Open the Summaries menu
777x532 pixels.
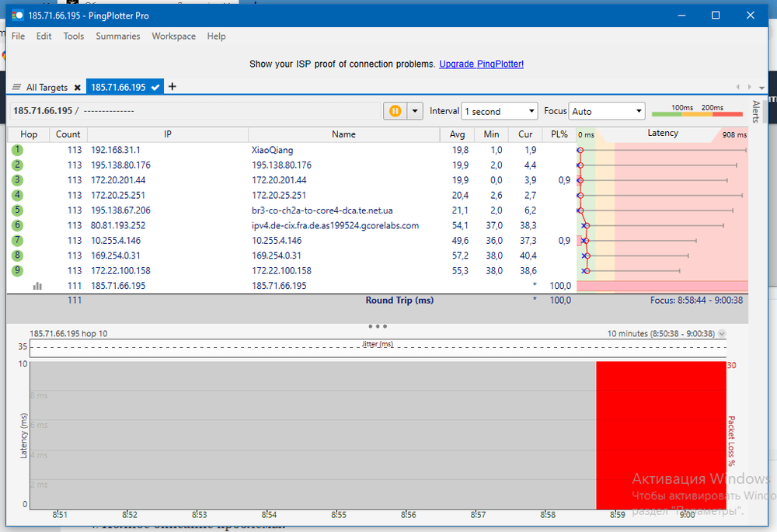[x=118, y=37]
